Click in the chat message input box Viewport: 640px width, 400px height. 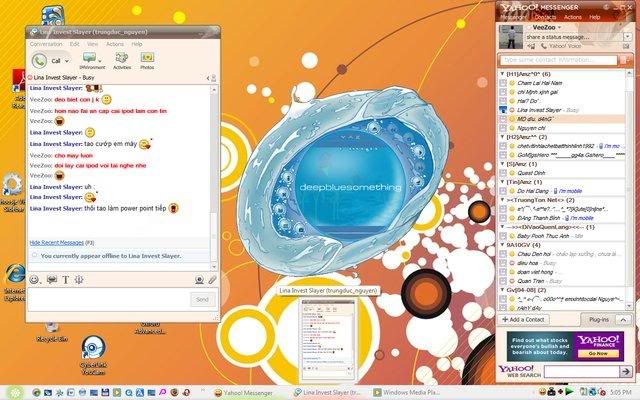coord(108,300)
